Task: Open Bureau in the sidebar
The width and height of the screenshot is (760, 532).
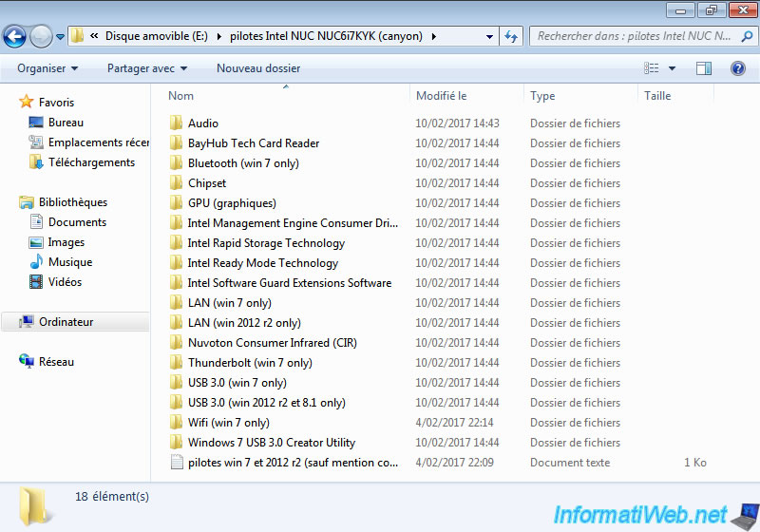Action: pos(56,123)
